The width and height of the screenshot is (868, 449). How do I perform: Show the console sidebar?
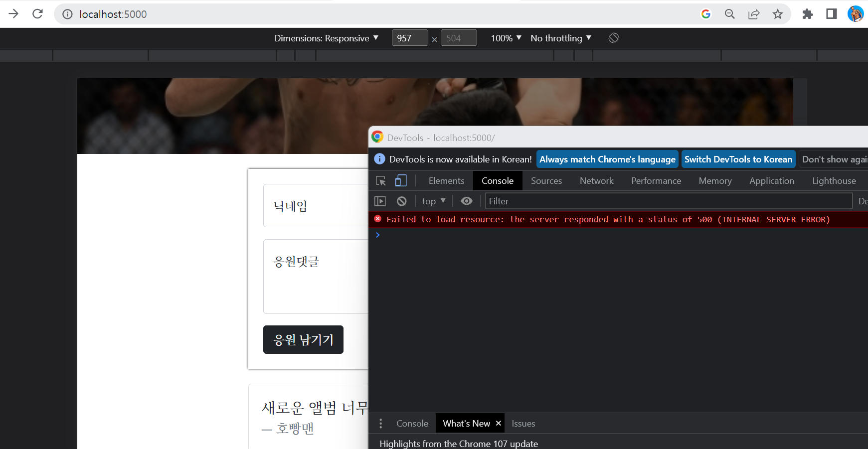380,201
